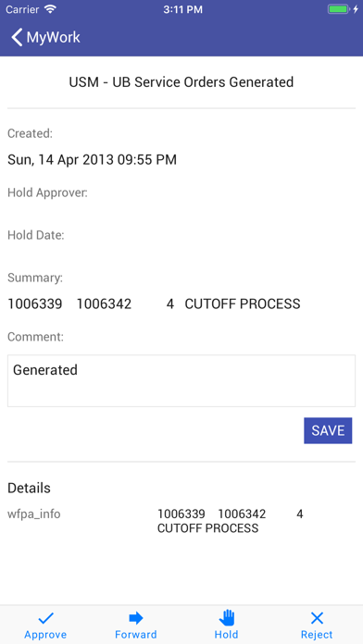Tap the back chevron beside MyWork
The width and height of the screenshot is (363, 644).
click(x=17, y=37)
